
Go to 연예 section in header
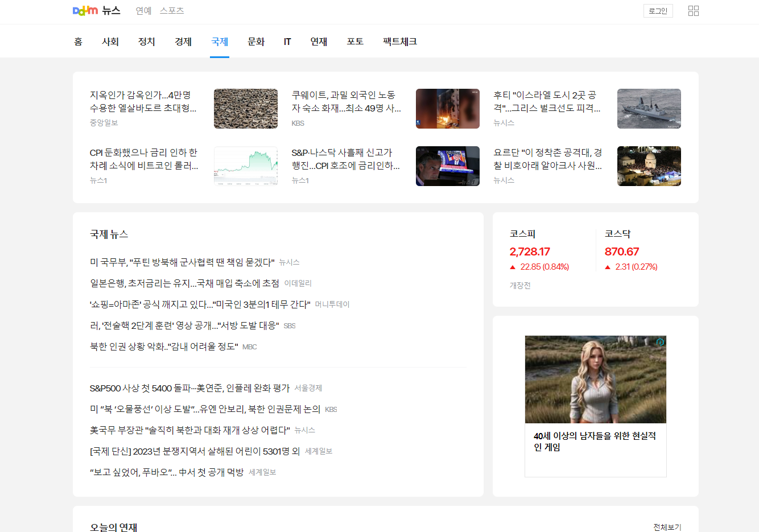(143, 11)
